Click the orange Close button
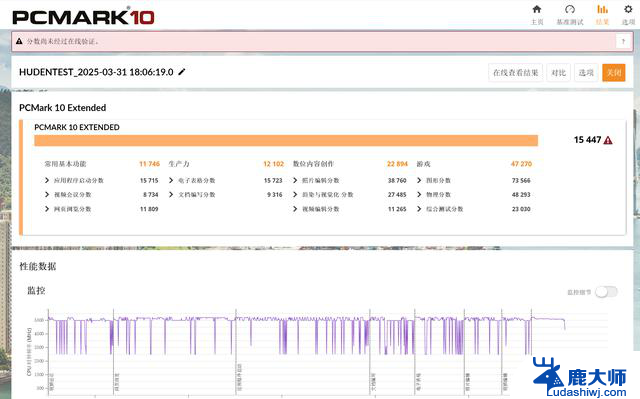Viewport: 640px width, 399px height. tap(613, 73)
